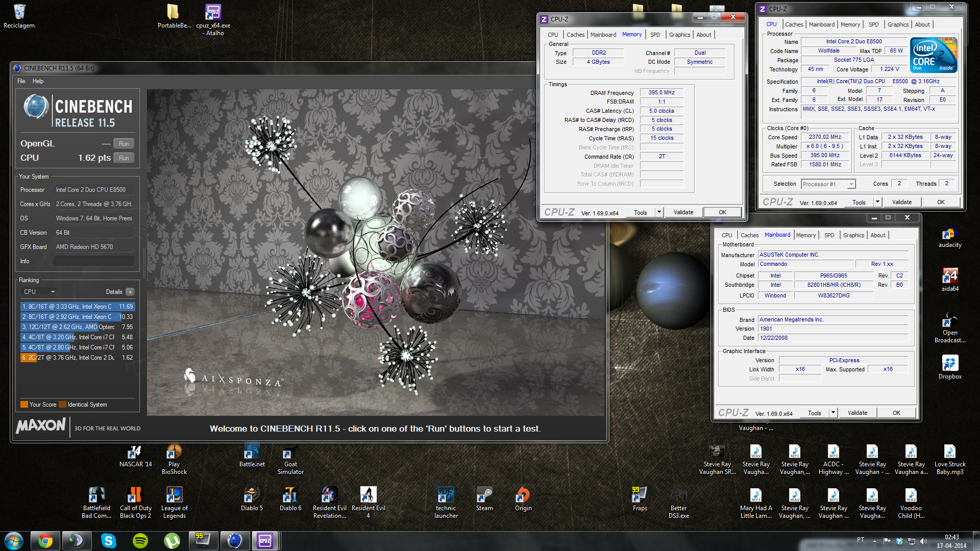Screen dimensions: 980x551
Task: Select ranking row 12C/12T @ 2.62 GHz AMD
Action: 78,327
